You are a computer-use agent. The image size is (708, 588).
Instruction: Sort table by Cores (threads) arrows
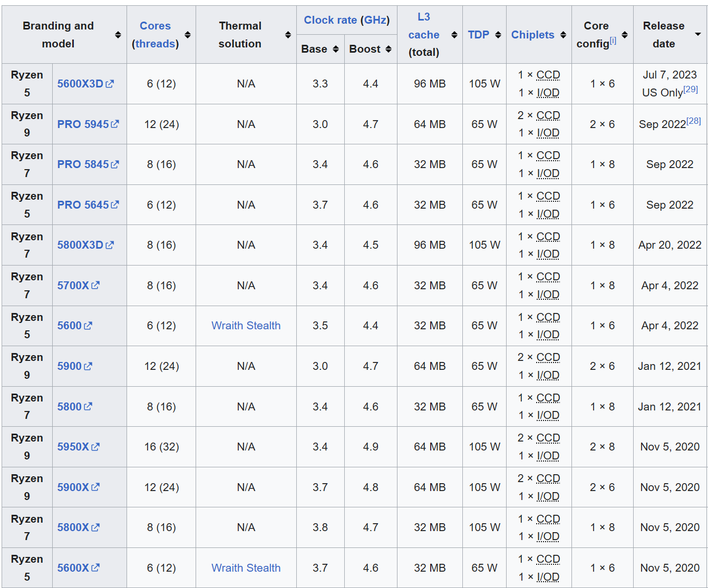[188, 35]
